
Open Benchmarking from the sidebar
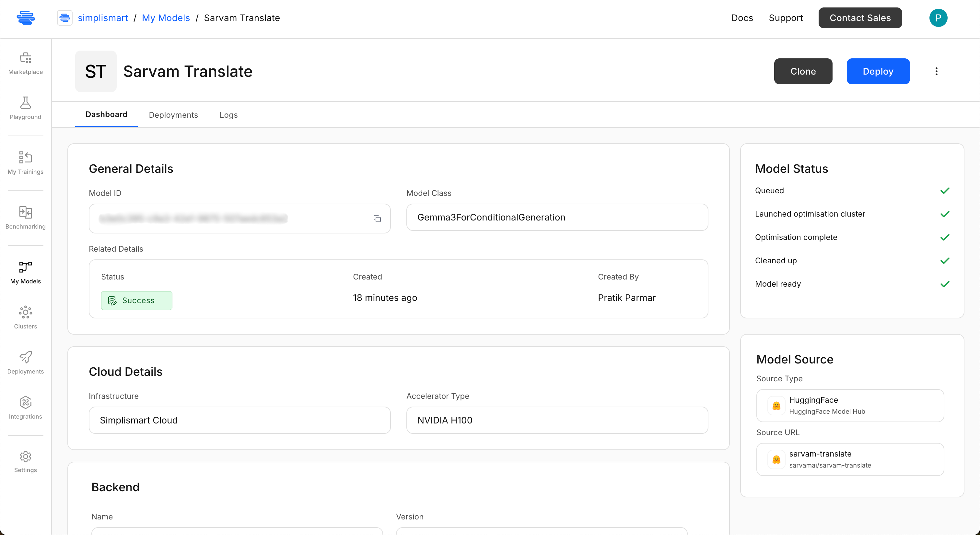pyautogui.click(x=26, y=218)
